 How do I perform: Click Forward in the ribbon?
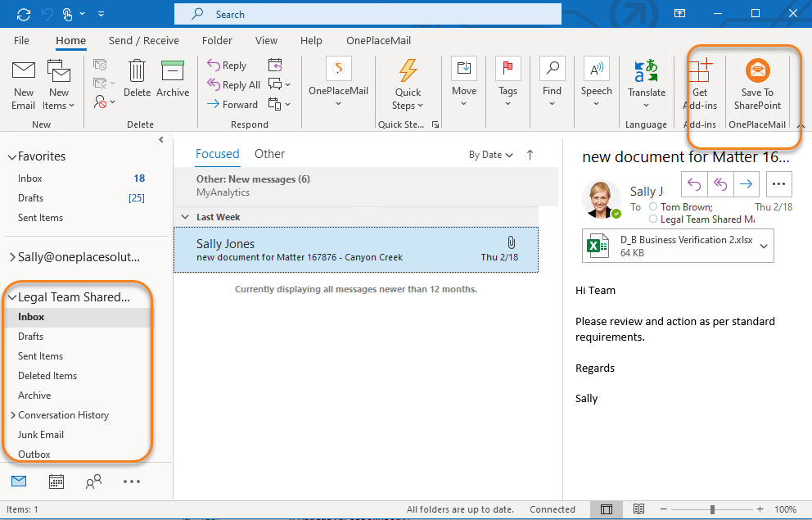[x=232, y=104]
